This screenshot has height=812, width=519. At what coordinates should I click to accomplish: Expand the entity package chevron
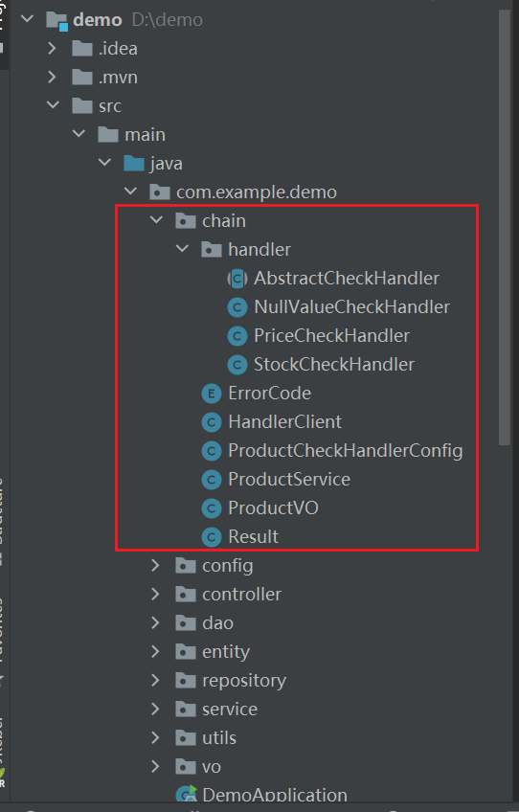[155, 651]
